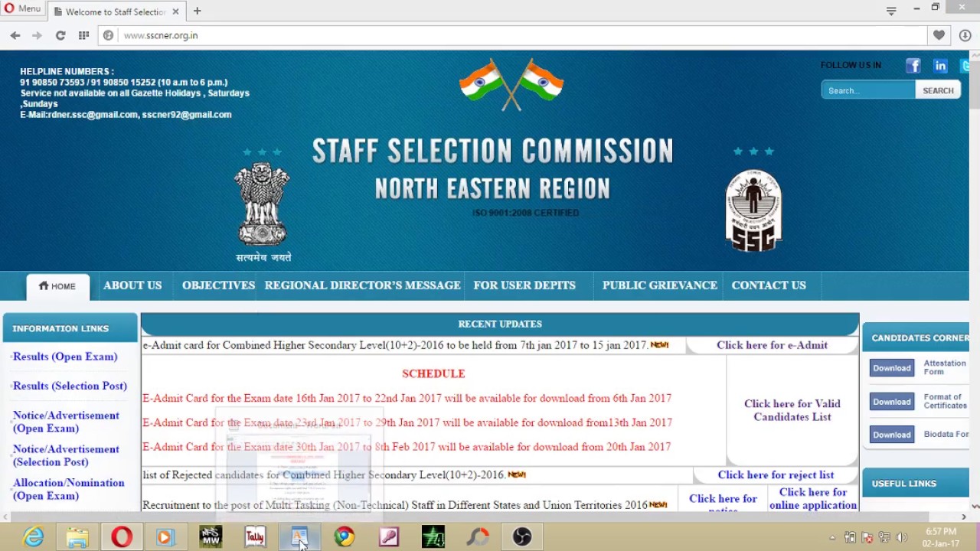
Task: Click here for Valid Candidates List
Action: 792,410
